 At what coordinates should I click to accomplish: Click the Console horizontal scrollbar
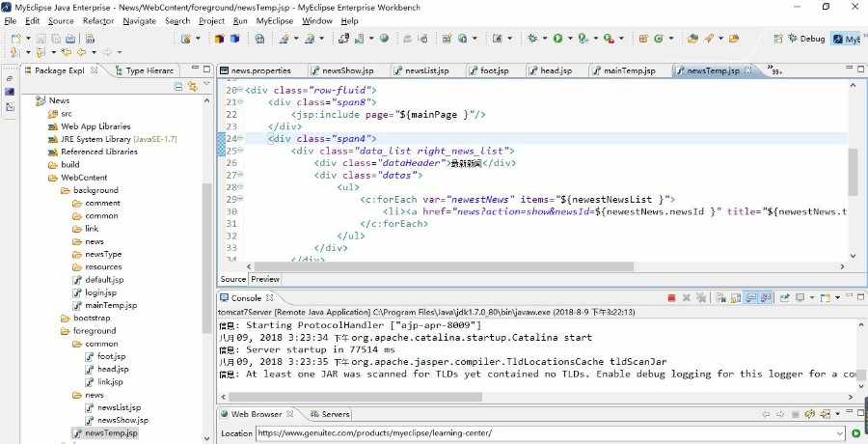[x=355, y=397]
